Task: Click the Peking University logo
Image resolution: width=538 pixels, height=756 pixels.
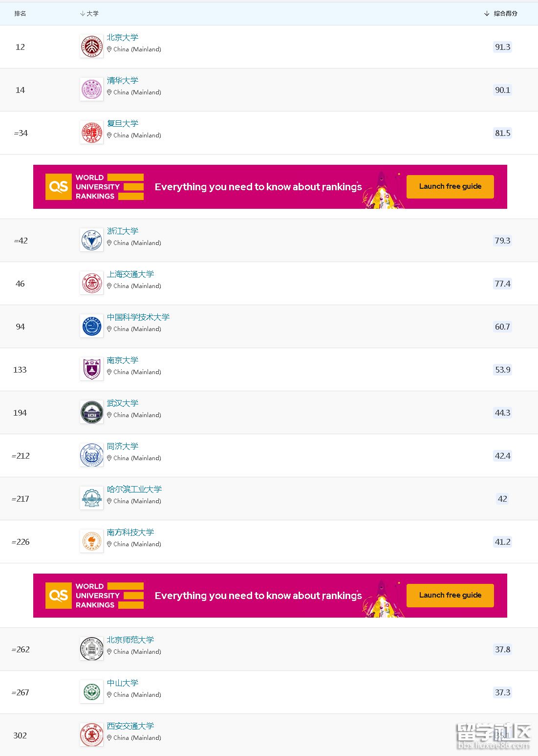Action: (91, 46)
